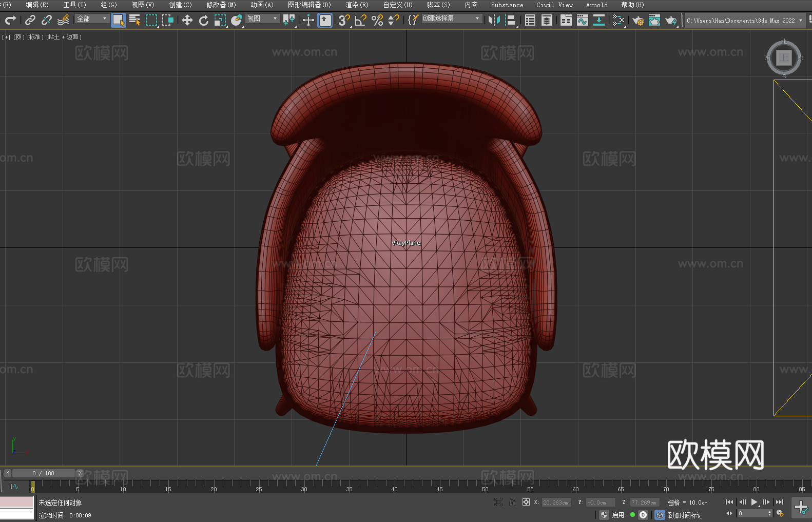Show the Ribbon toggle icon
The height and width of the screenshot is (522, 812).
pos(566,20)
